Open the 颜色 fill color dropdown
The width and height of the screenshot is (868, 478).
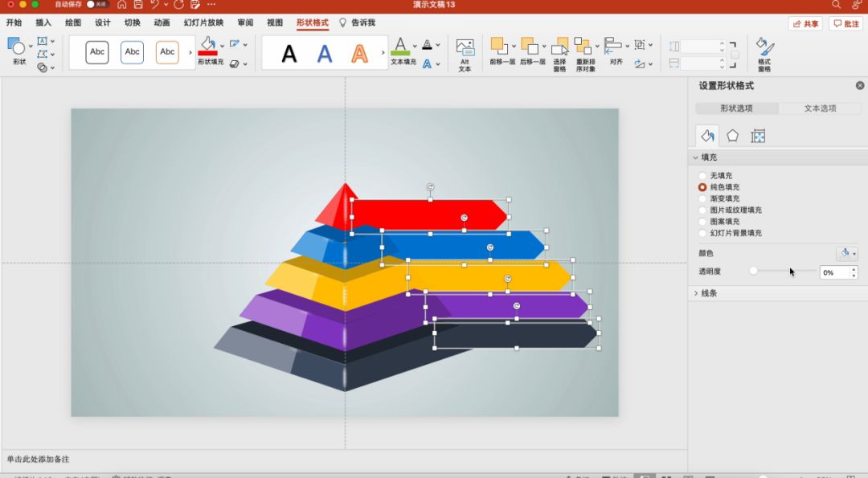pos(847,254)
